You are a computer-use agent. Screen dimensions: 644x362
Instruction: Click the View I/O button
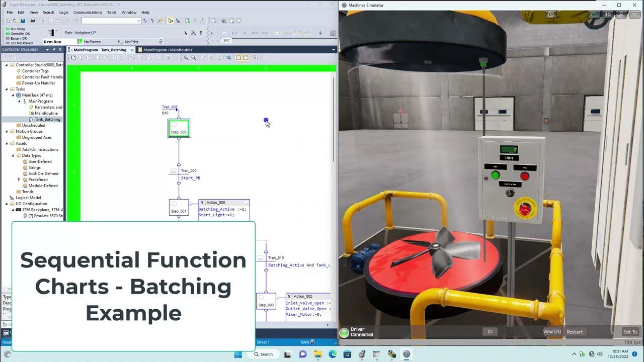(x=552, y=332)
